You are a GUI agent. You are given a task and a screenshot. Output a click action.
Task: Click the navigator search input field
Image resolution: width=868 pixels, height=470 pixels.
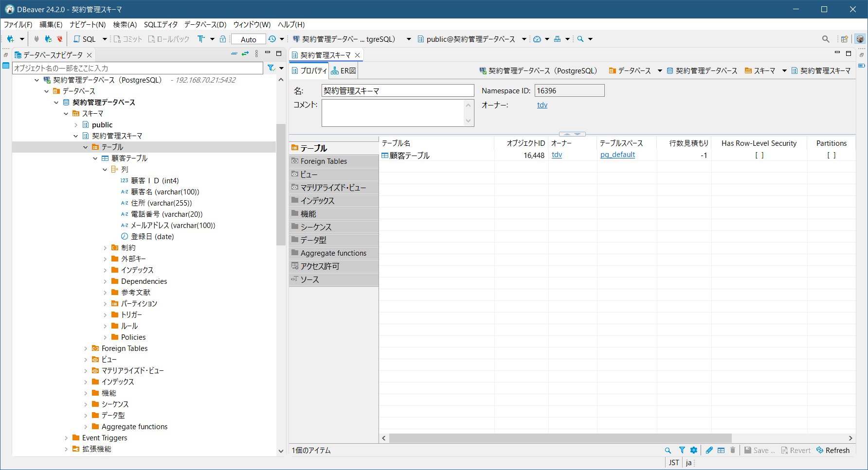(x=138, y=68)
